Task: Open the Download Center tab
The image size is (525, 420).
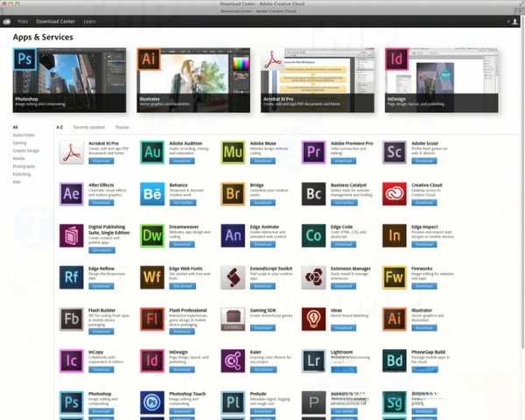Action: click(56, 21)
